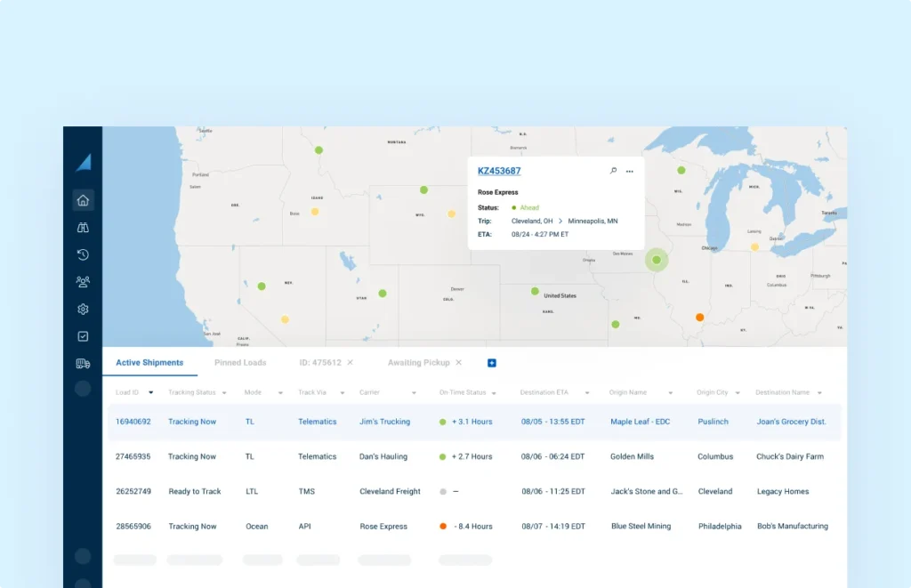Screen dimensions: 911x588
Task: Select the binoculars search icon in sidebar
Action: pyautogui.click(x=82, y=227)
